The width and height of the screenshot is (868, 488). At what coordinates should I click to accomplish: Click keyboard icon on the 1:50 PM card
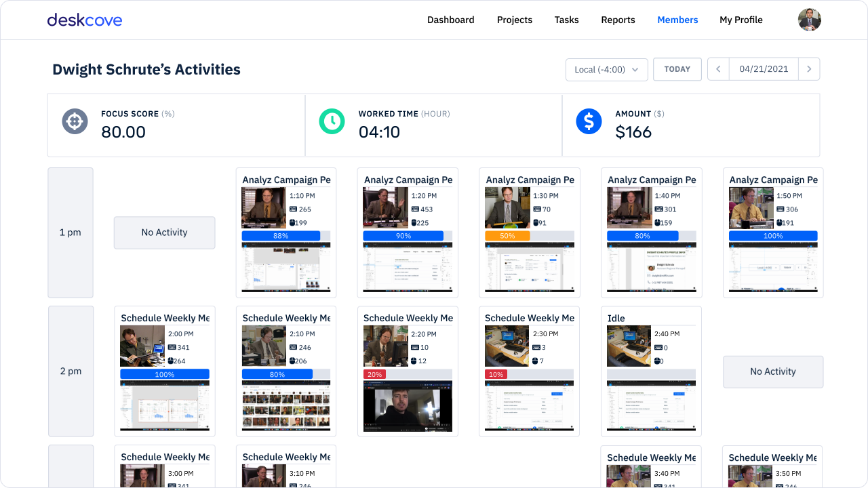tap(781, 209)
